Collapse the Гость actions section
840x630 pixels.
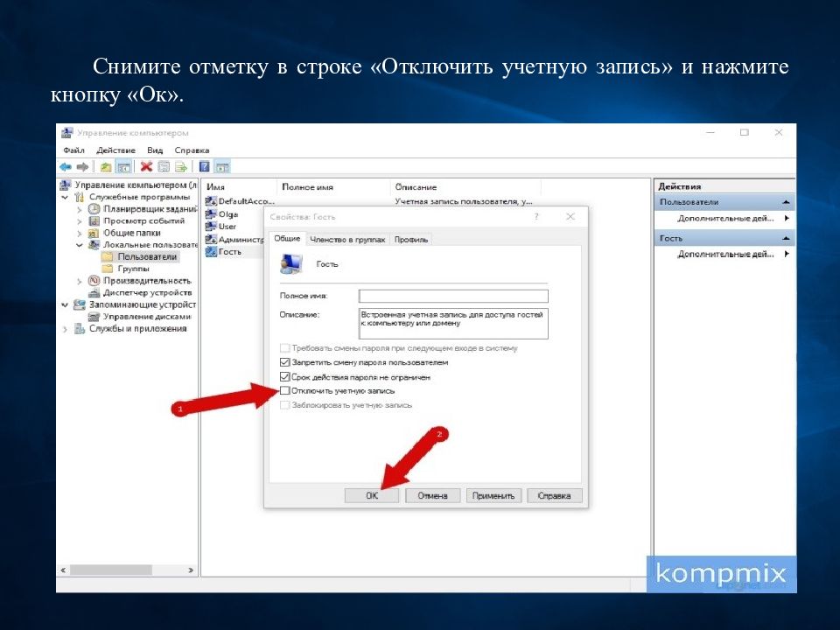click(786, 238)
